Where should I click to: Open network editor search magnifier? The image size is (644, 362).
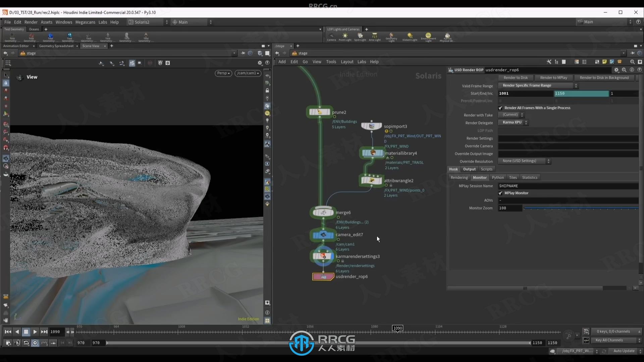(x=632, y=62)
